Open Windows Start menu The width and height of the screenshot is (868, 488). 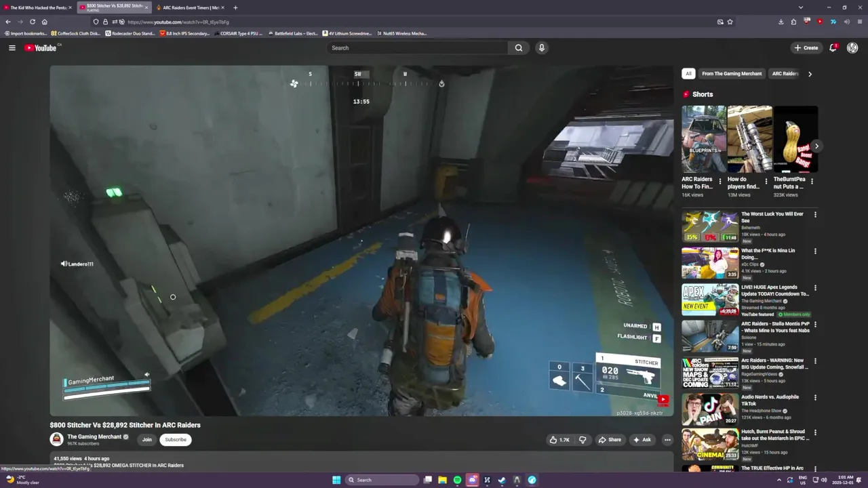(x=336, y=480)
